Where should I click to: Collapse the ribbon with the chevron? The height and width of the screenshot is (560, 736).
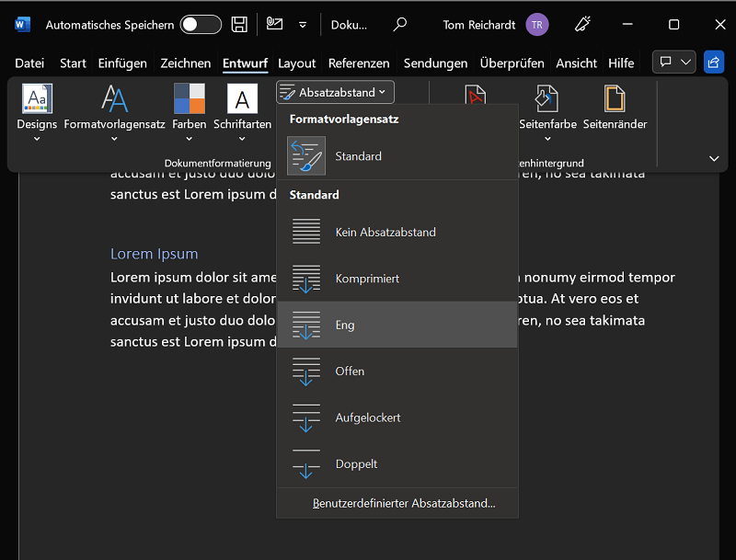pos(714,158)
